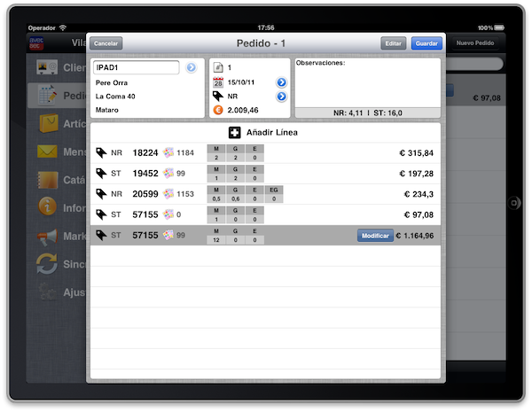Tap the price tag icon on row 18224
Screen dimensions: 532x412
click(x=101, y=152)
